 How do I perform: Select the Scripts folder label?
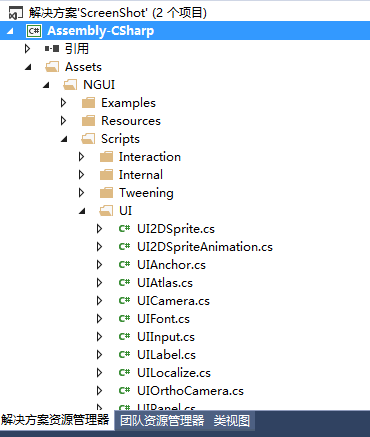point(120,139)
